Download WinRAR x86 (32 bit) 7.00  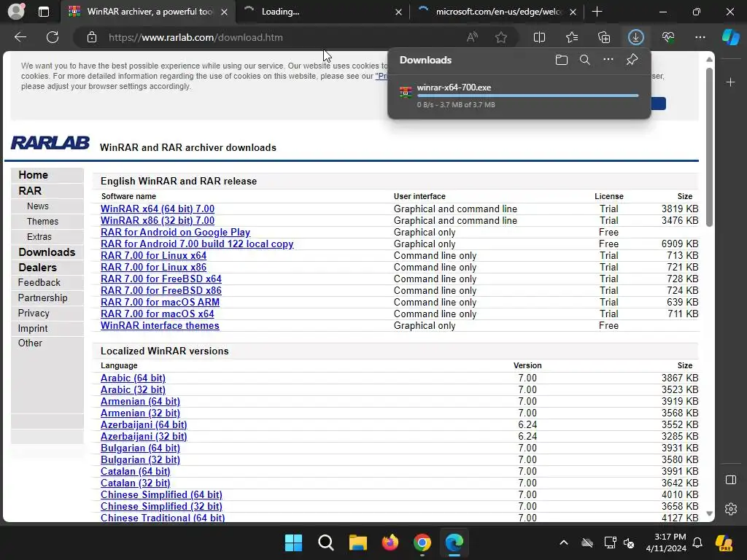click(158, 220)
